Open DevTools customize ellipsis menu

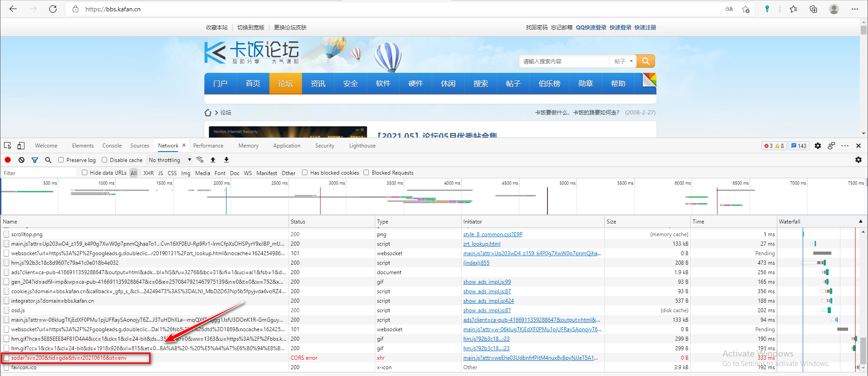[845, 146]
